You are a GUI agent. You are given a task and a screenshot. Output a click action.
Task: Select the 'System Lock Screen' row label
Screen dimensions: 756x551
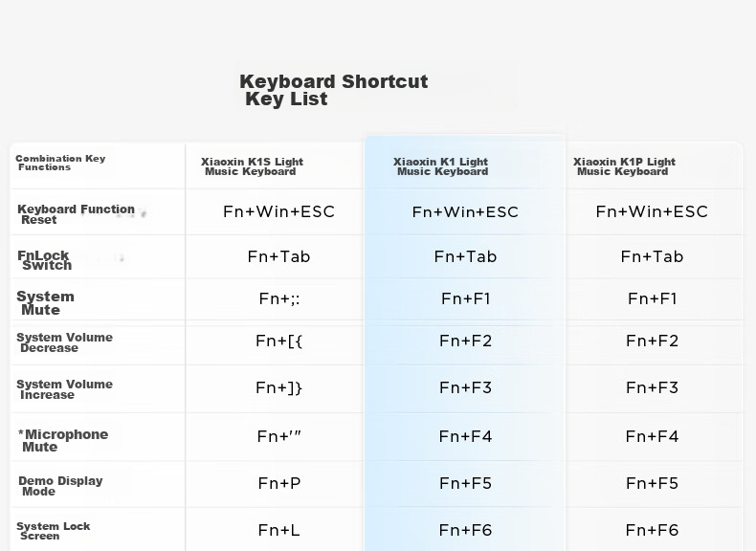pos(53,531)
